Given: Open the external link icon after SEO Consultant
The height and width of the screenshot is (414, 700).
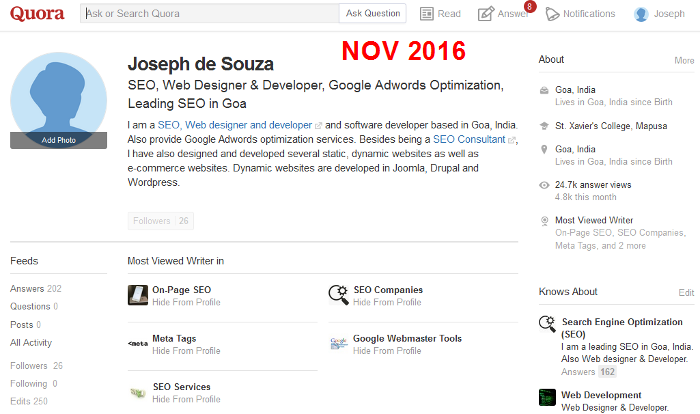Looking at the screenshot, I should 512,140.
